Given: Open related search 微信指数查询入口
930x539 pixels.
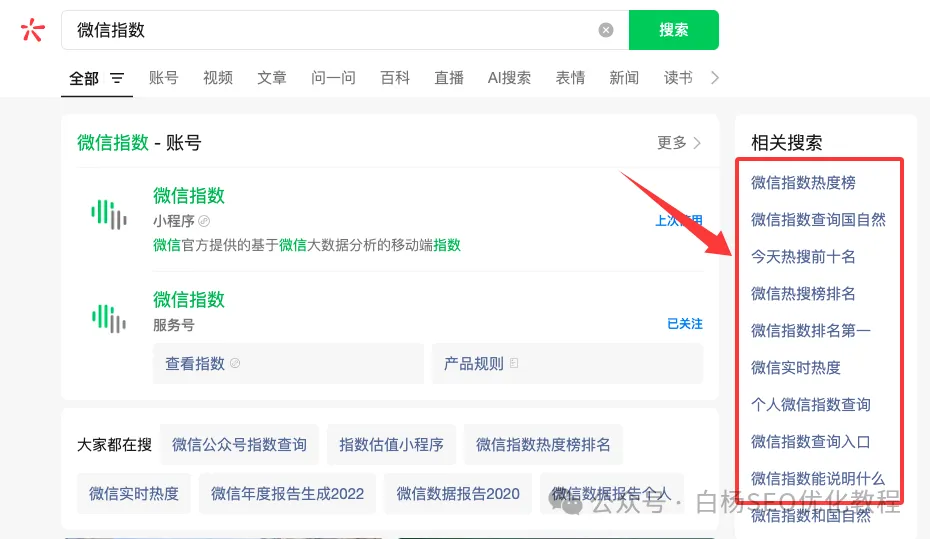Looking at the screenshot, I should pos(810,442).
